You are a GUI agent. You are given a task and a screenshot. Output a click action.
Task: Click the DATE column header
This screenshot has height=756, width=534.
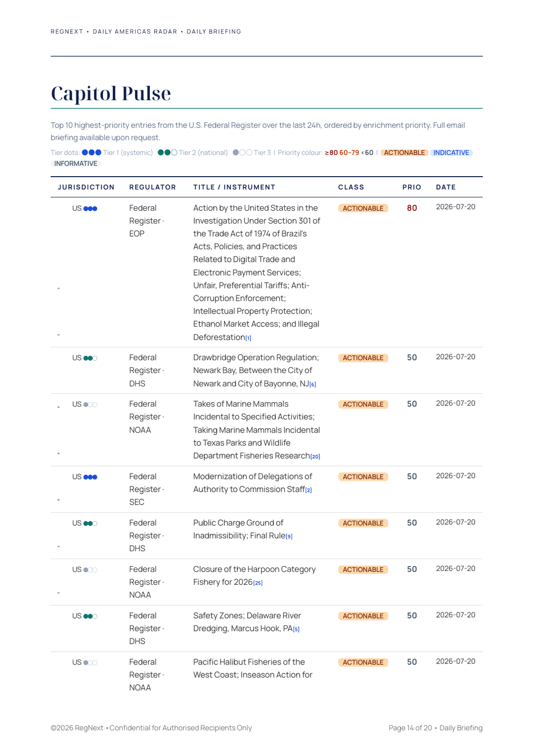tap(446, 187)
